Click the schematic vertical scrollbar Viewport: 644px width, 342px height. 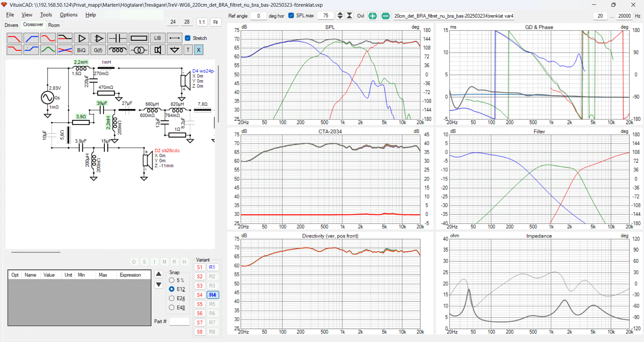point(219,94)
